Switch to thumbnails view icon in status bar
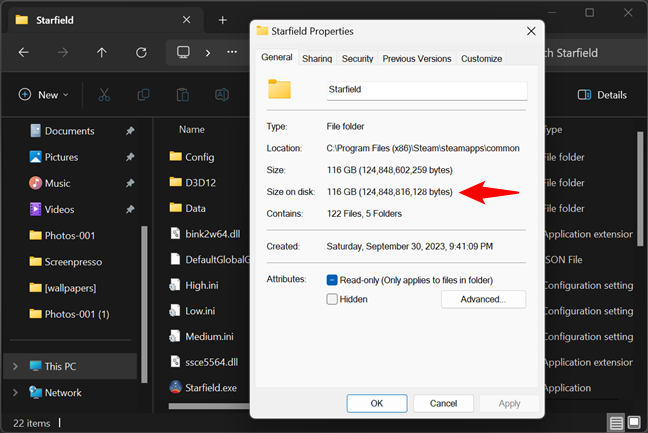 pyautogui.click(x=635, y=422)
